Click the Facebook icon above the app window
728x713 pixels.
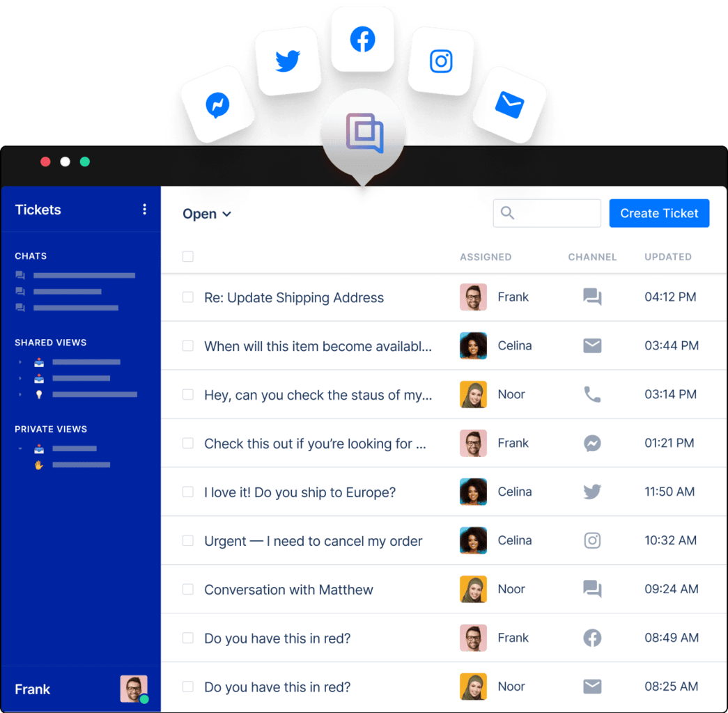[x=362, y=40]
